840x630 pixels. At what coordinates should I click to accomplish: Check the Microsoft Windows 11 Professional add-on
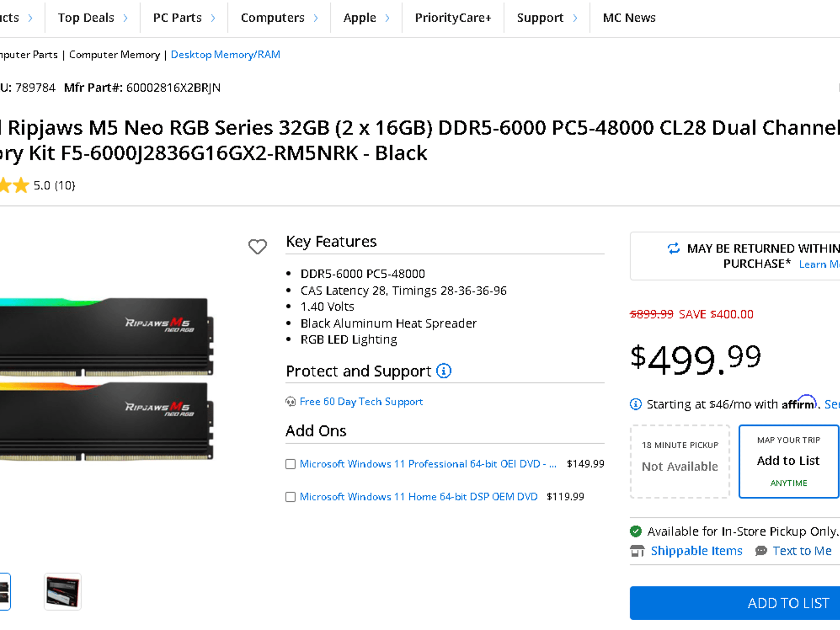click(x=290, y=464)
